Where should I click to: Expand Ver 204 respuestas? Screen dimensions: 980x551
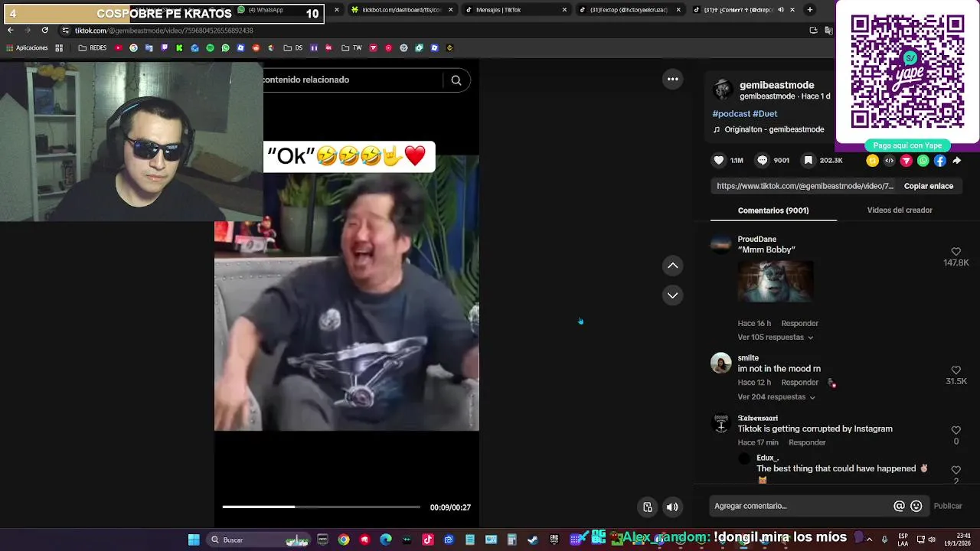pyautogui.click(x=776, y=396)
